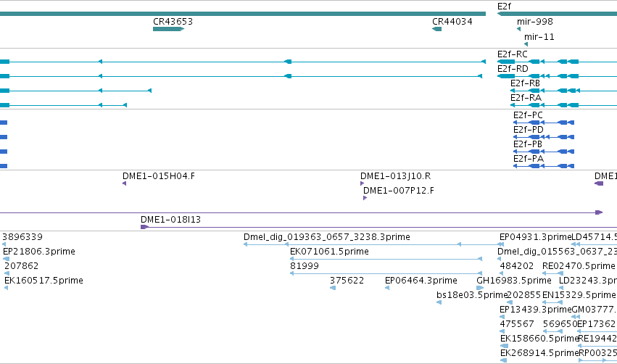
Task: Select the DME1-018I13 clone
Action: coord(378,227)
